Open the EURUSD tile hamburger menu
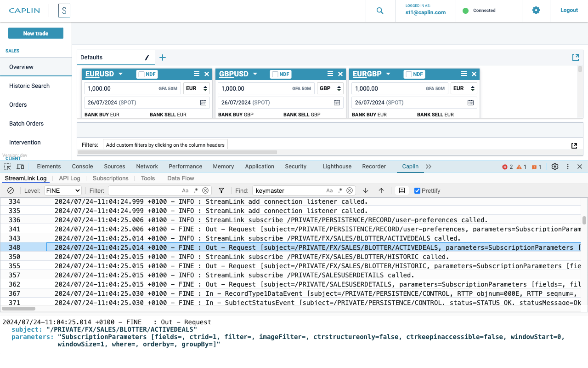588x368 pixels. click(x=197, y=74)
